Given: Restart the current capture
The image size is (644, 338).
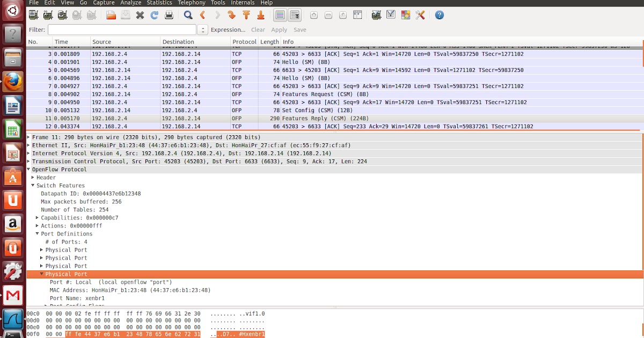Looking at the screenshot, I should click(92, 15).
